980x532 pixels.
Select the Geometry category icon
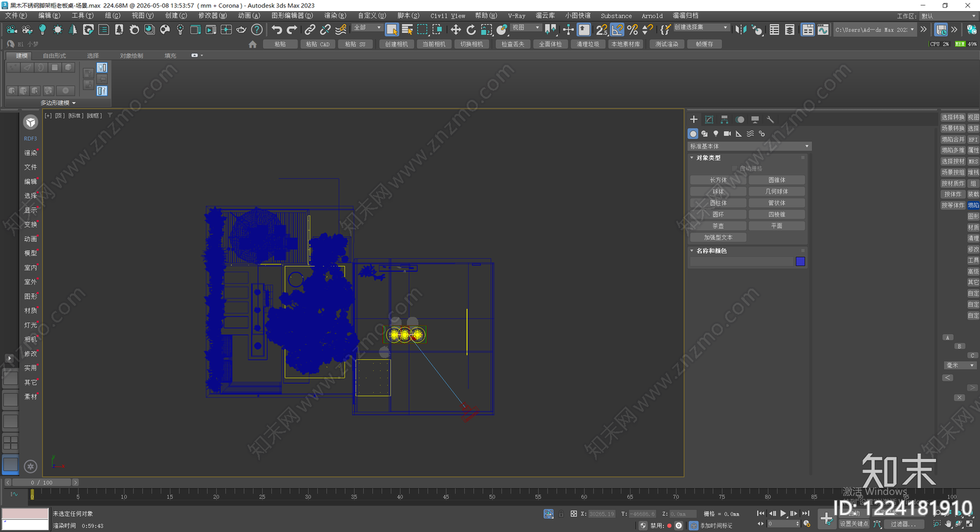click(x=693, y=134)
